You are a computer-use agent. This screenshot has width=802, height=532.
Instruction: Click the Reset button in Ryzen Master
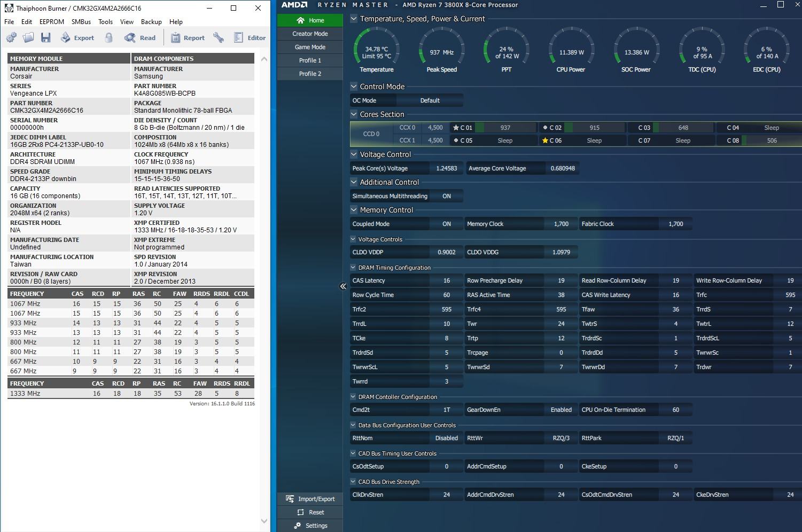coord(310,512)
